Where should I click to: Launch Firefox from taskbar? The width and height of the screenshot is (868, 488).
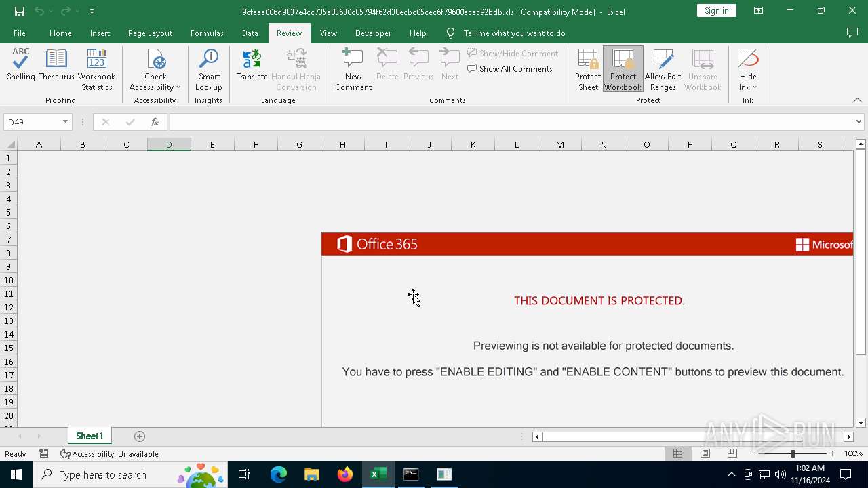(344, 474)
